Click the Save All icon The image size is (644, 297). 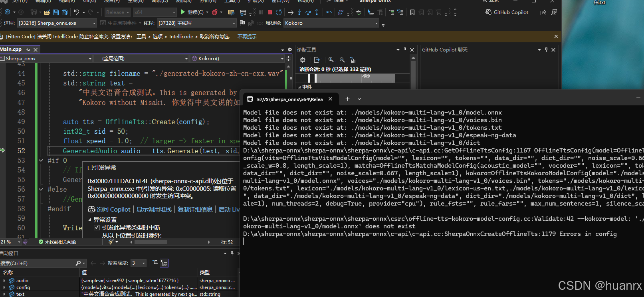point(64,12)
